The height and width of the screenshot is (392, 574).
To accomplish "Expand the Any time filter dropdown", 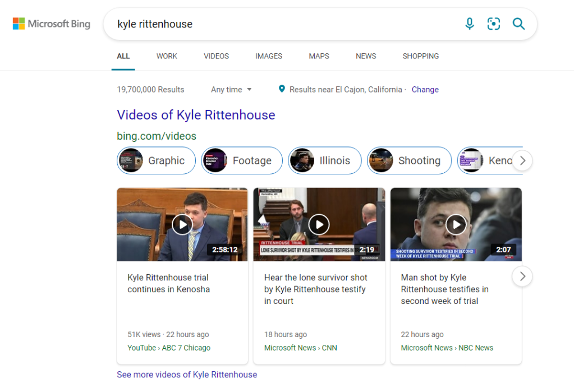I will [x=231, y=90].
